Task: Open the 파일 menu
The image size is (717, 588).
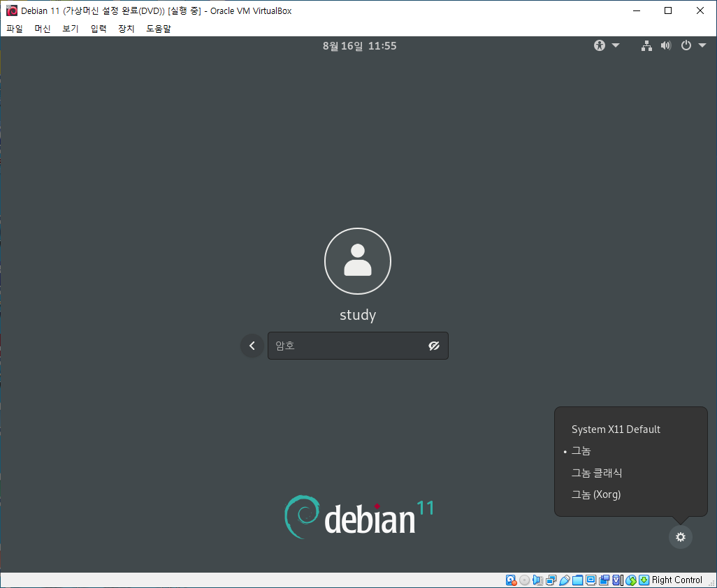Action: pyautogui.click(x=15, y=29)
